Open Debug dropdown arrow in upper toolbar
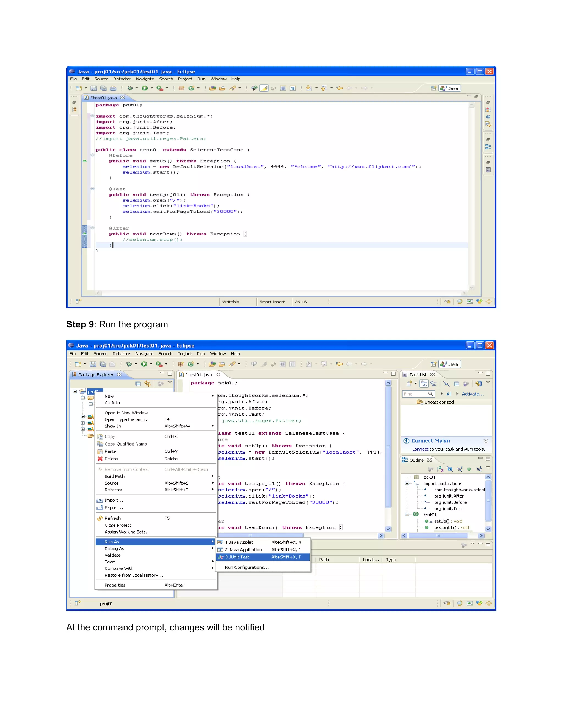Image resolution: width=563 pixels, height=728 pixels. [136, 88]
